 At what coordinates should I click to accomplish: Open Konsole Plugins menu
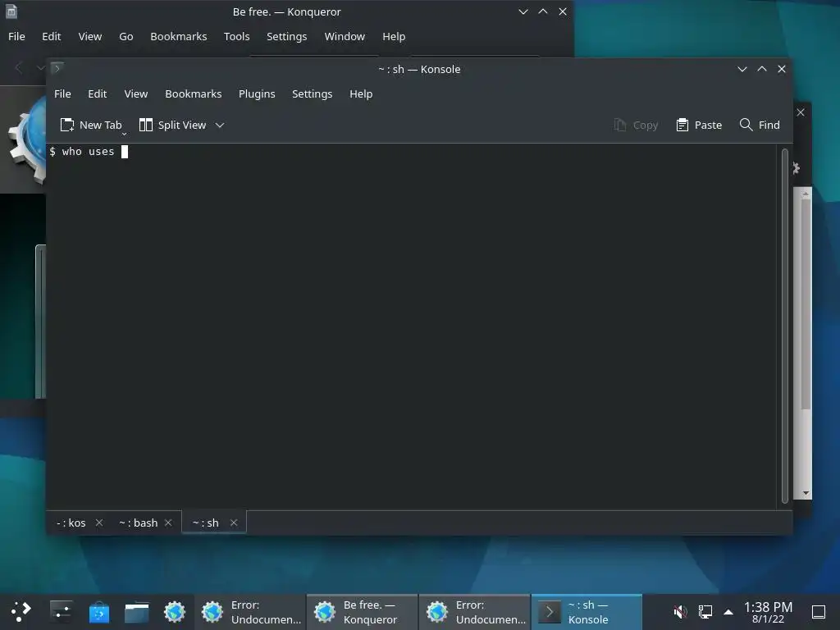257,94
